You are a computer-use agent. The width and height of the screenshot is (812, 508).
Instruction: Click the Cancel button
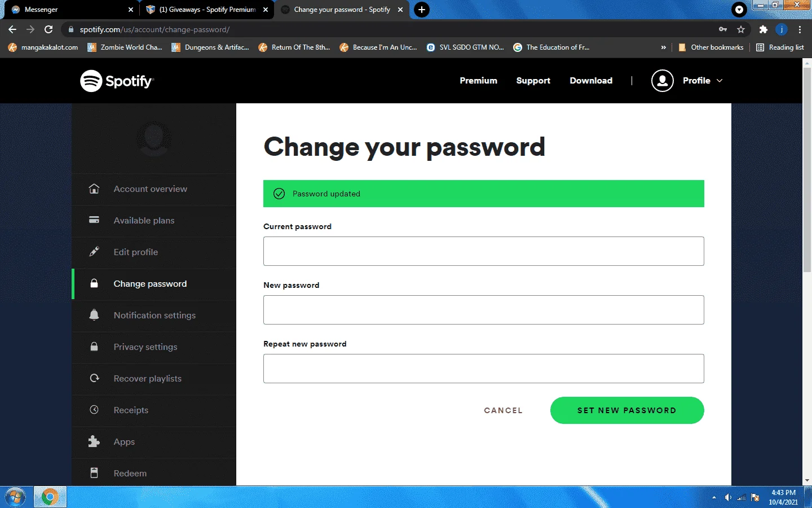pyautogui.click(x=503, y=410)
